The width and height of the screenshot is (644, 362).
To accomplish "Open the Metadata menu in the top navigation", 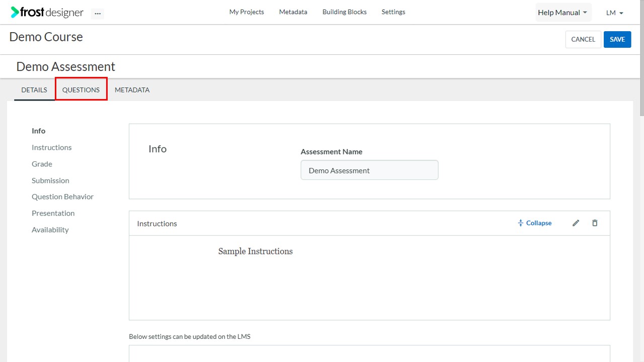I will coord(293,12).
